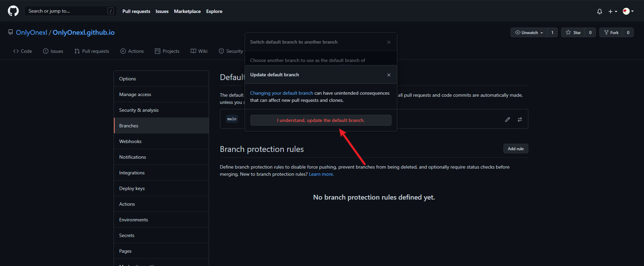This screenshot has width=644, height=266.
Task: Open Webhooks settings
Action: click(161, 141)
